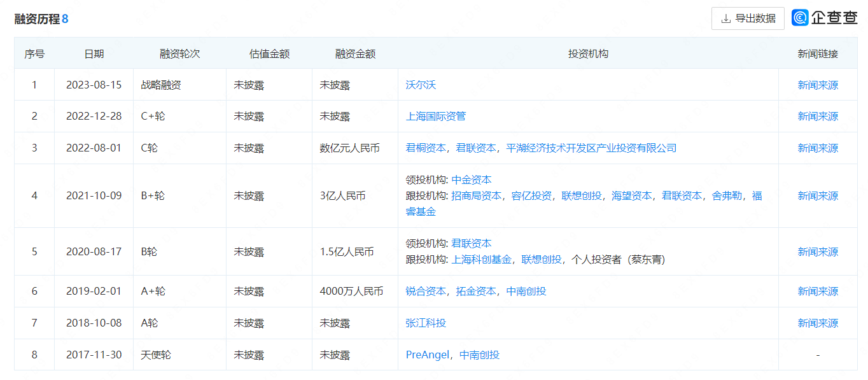
Task: Open investor link 锐合资本
Action: [x=426, y=292]
